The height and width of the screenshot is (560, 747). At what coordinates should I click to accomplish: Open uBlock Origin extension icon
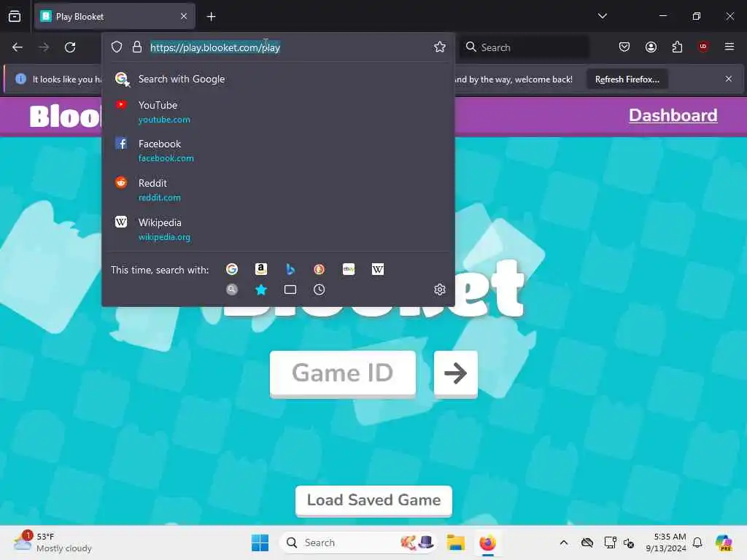tap(703, 47)
